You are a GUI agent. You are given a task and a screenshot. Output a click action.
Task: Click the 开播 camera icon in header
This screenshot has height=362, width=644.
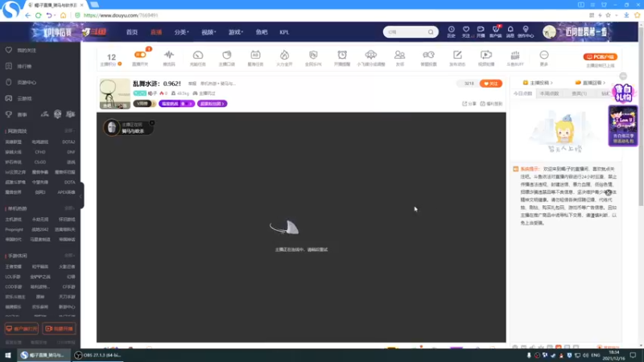[481, 31]
